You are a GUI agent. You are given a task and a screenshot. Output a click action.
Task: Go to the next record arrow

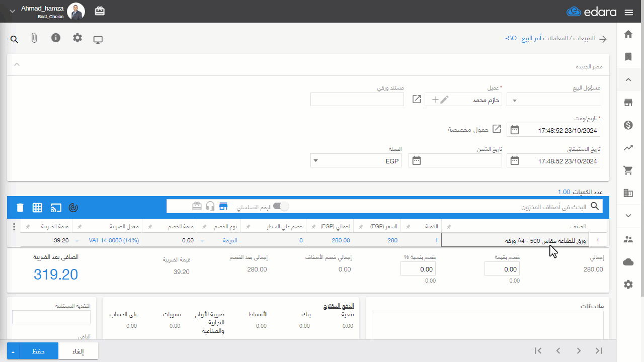point(579,351)
